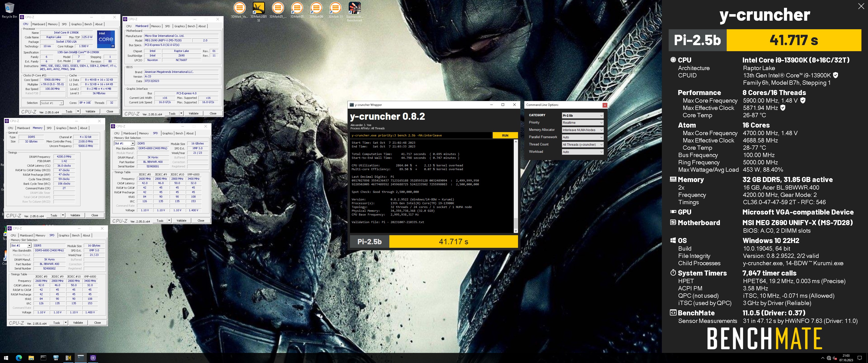
Task: Close the Command Line Options window
Action: (605, 105)
